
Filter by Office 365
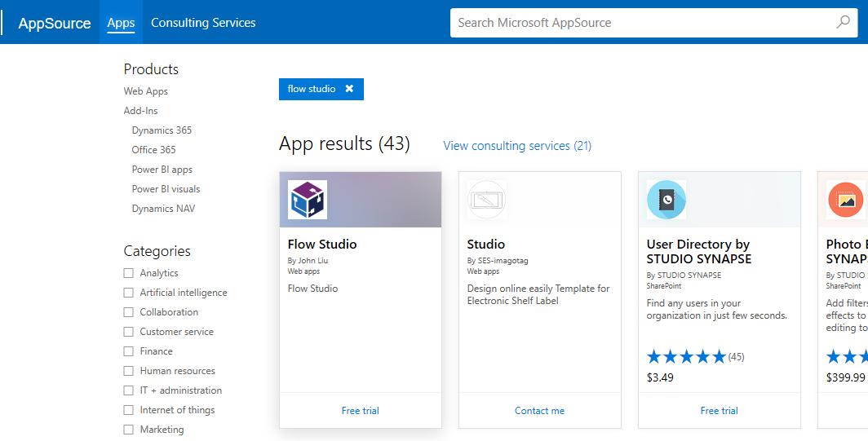(153, 149)
